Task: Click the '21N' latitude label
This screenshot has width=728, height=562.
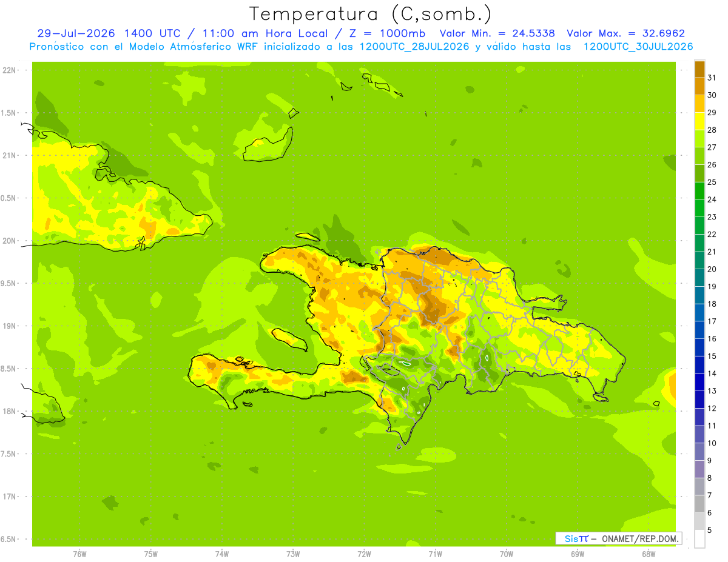Action: [x=10, y=155]
